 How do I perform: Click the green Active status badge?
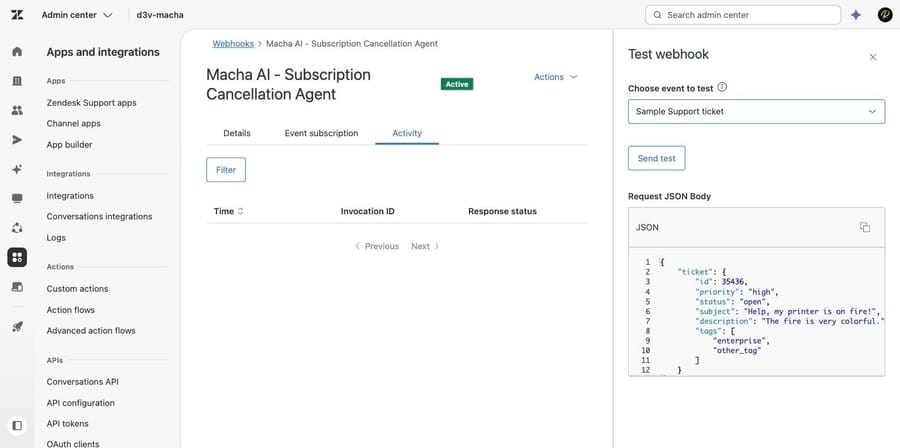[x=457, y=84]
